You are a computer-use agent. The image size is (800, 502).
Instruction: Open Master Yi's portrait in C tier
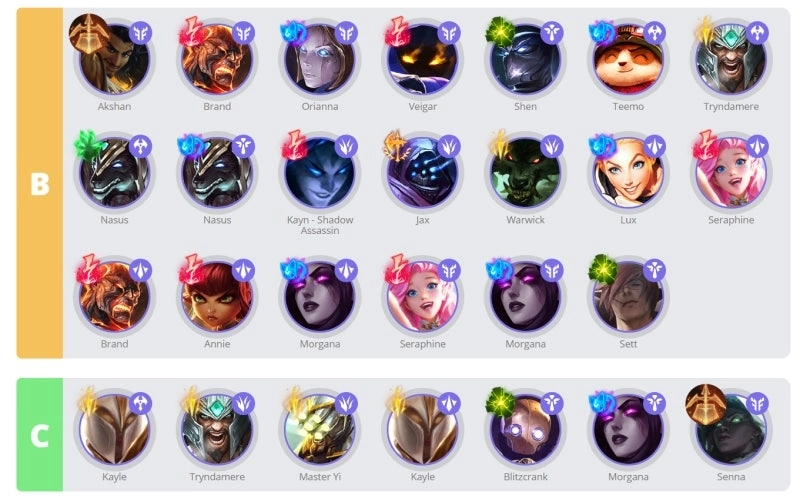320,430
